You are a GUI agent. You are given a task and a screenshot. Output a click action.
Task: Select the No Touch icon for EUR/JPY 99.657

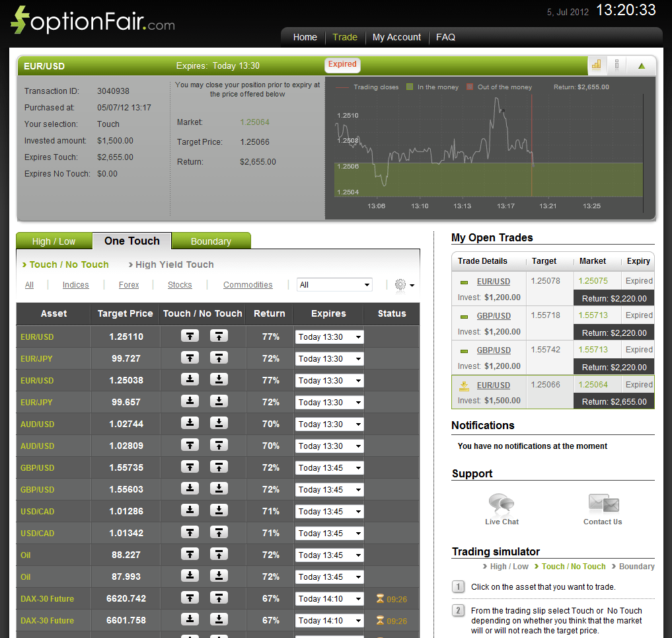click(219, 402)
